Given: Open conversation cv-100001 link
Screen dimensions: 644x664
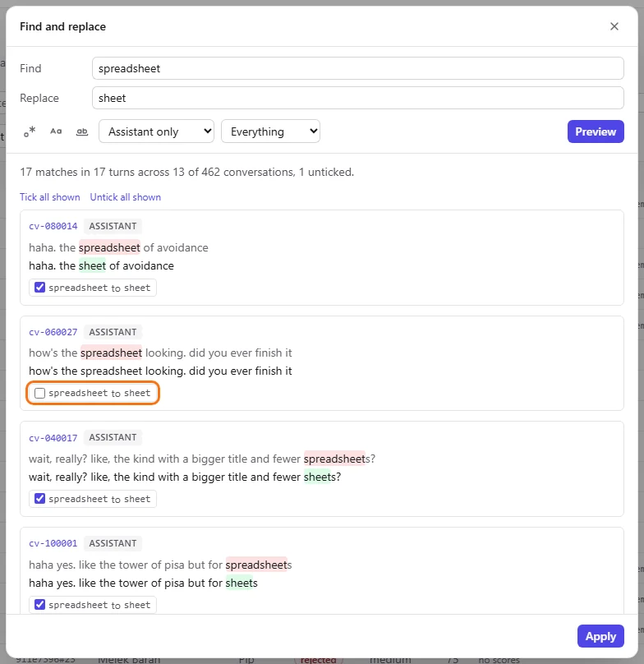Looking at the screenshot, I should [53, 543].
